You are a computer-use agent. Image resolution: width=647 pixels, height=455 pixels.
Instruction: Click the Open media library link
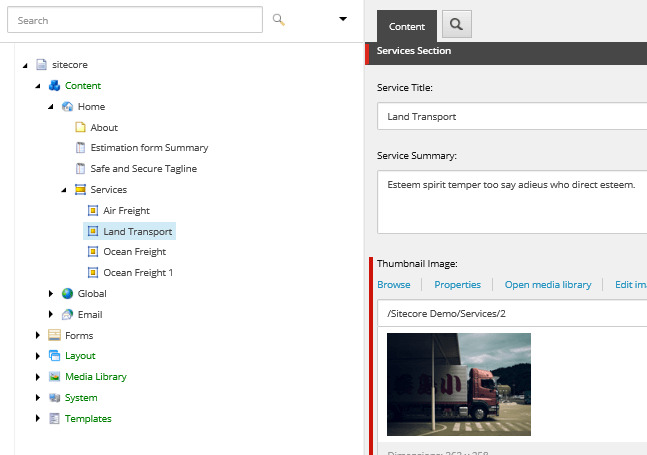pos(547,285)
